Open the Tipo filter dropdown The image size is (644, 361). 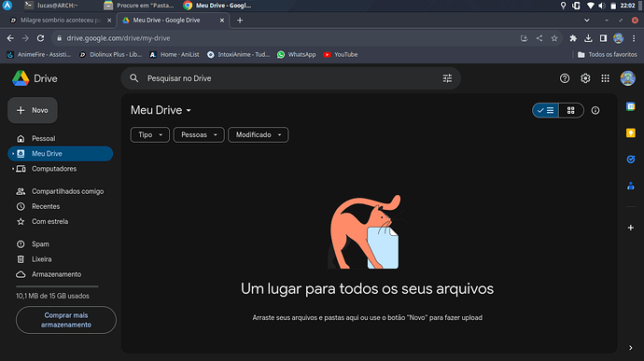pyautogui.click(x=150, y=134)
